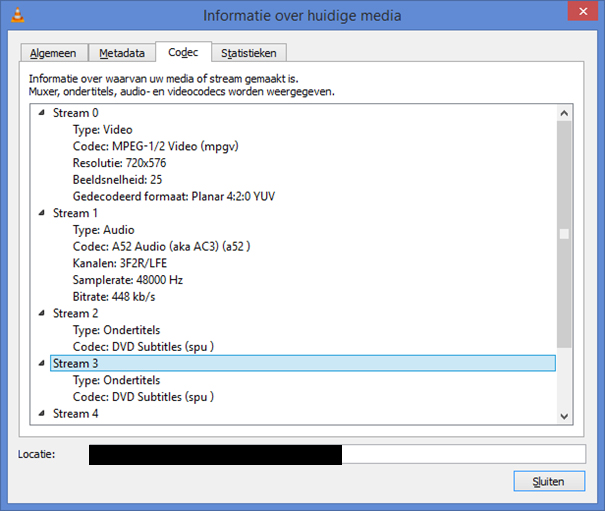The height and width of the screenshot is (511, 605).
Task: Close the media information window
Action: (583, 12)
